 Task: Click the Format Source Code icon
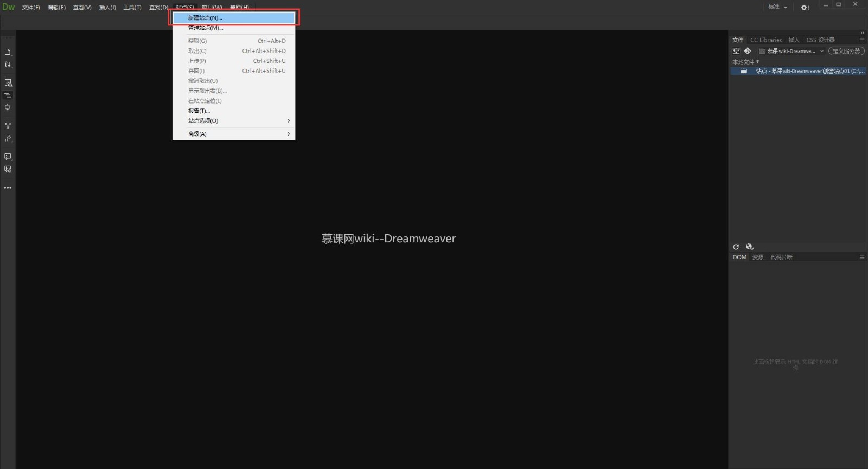coord(8,138)
